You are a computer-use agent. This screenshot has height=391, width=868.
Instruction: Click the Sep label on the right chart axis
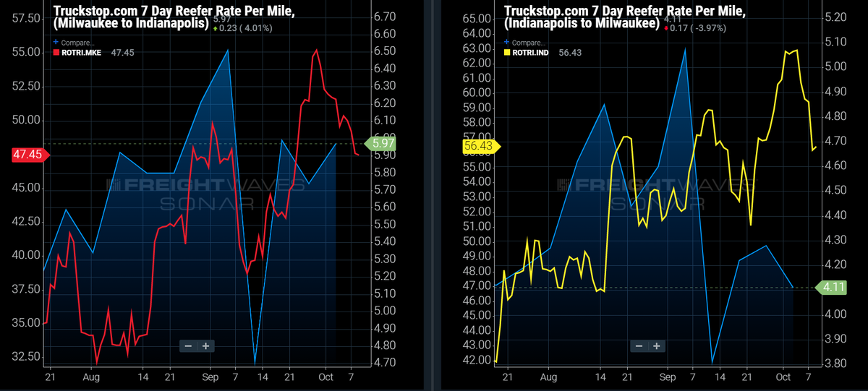pyautogui.click(x=667, y=377)
